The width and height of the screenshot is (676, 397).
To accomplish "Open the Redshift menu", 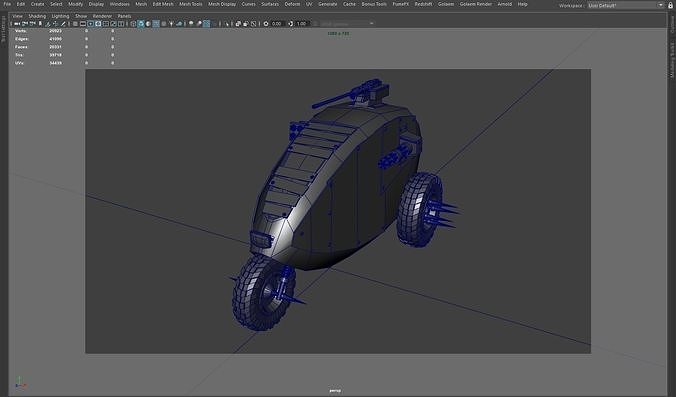I will (x=423, y=4).
